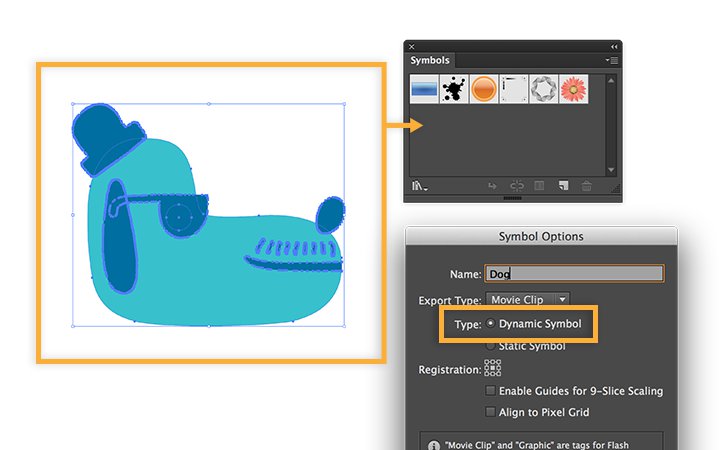The height and width of the screenshot is (450, 725).
Task: Select the black ink splatter symbol
Action: (x=454, y=89)
